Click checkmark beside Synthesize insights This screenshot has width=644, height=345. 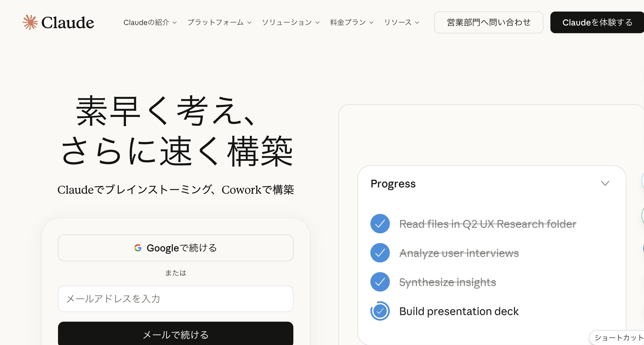tap(380, 282)
